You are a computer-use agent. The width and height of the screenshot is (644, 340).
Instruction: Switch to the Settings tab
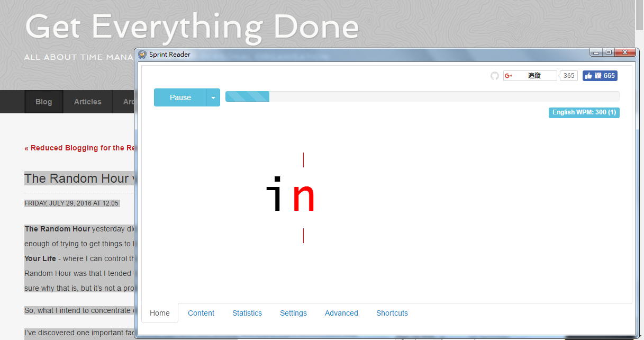tap(293, 313)
